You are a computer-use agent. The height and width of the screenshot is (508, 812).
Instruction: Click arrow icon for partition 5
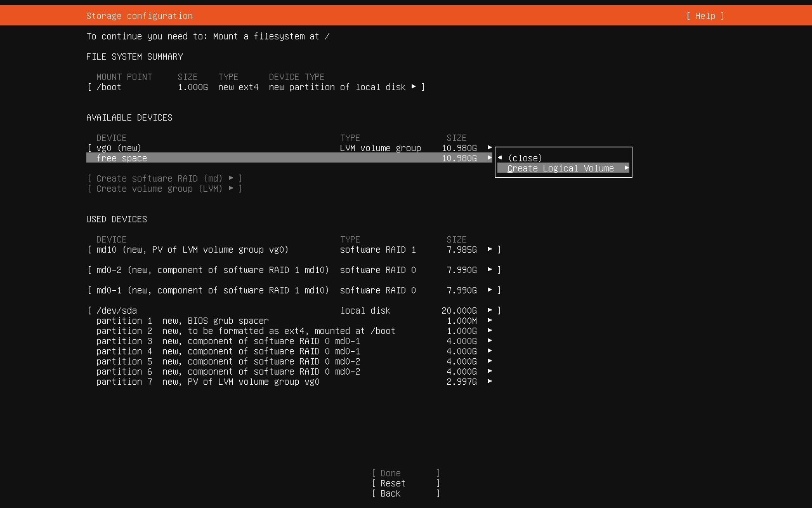(x=489, y=361)
